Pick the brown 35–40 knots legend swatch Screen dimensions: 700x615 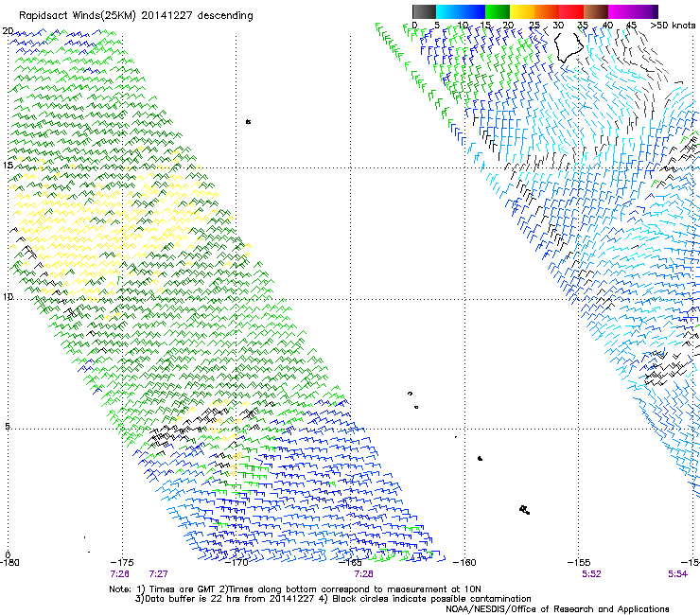[596, 11]
